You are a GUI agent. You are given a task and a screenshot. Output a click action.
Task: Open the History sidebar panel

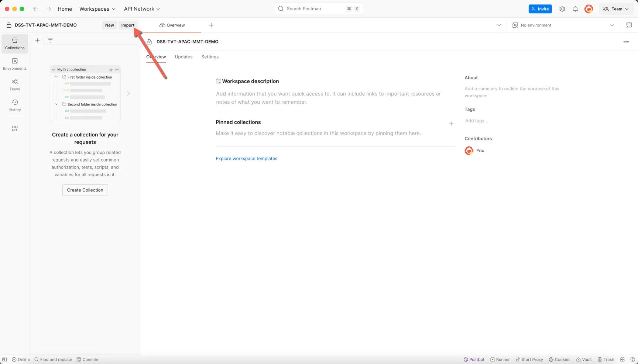pos(15,105)
